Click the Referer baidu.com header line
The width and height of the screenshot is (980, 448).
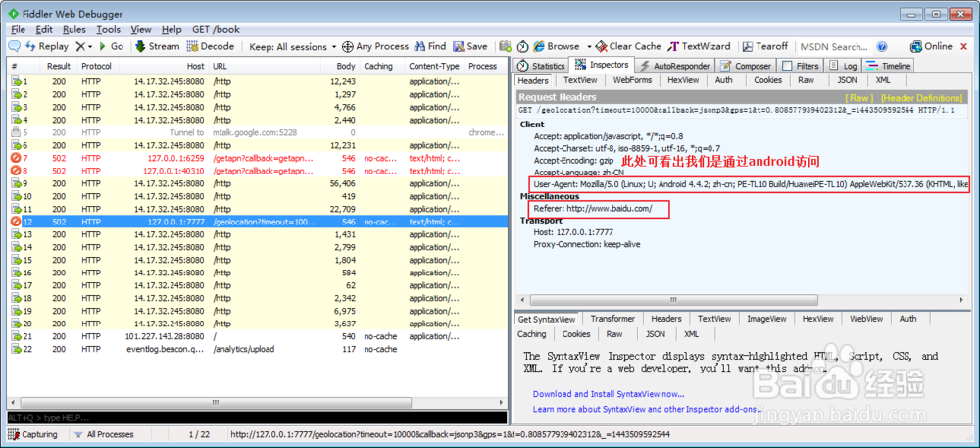pyautogui.click(x=593, y=209)
